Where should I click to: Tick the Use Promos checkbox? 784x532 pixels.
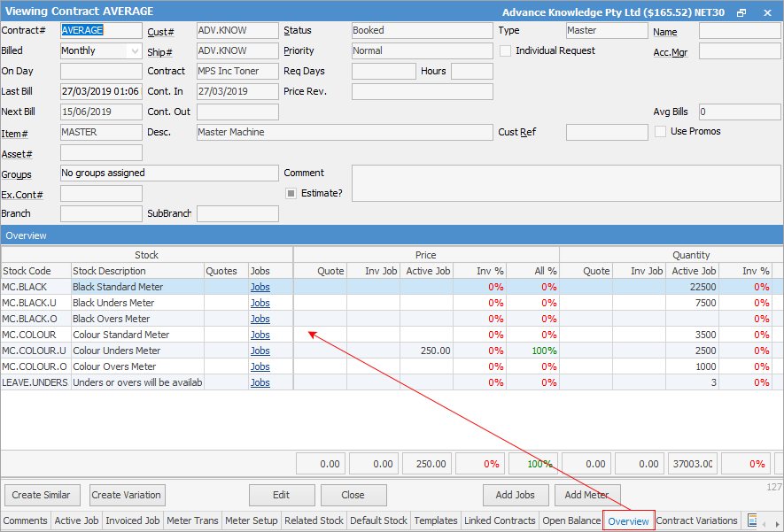tap(661, 132)
